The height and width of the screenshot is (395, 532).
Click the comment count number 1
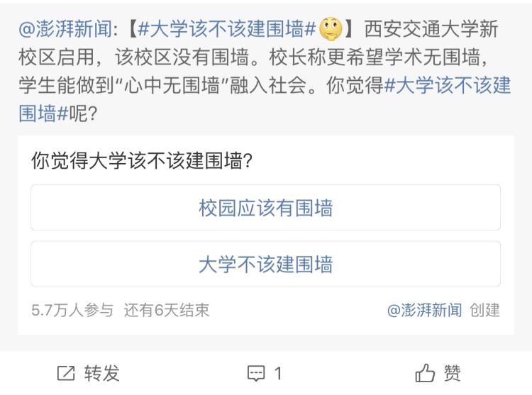pyautogui.click(x=278, y=373)
